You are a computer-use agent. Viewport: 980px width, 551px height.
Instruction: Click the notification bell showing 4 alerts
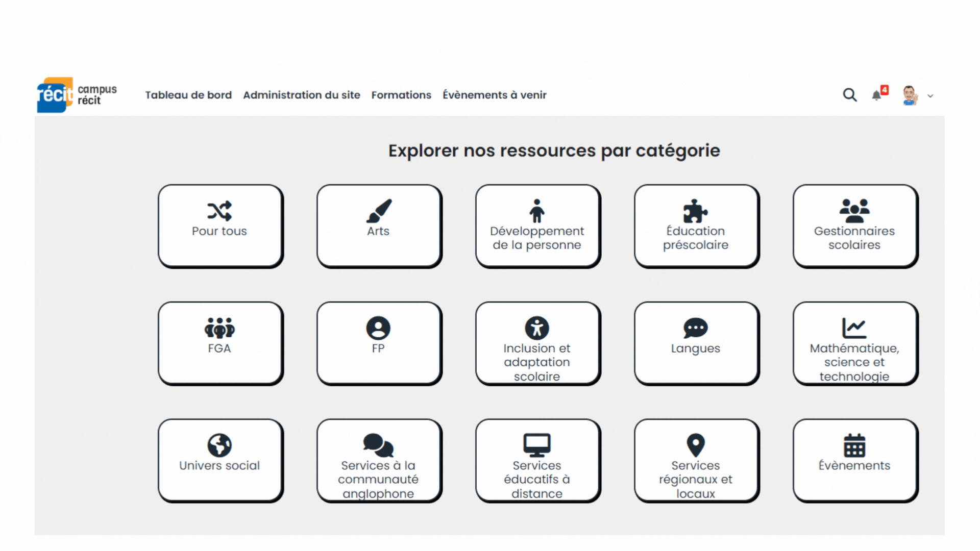point(877,95)
